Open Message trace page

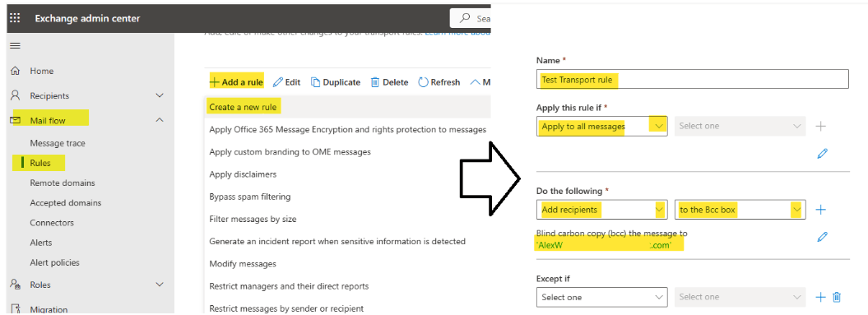click(58, 143)
